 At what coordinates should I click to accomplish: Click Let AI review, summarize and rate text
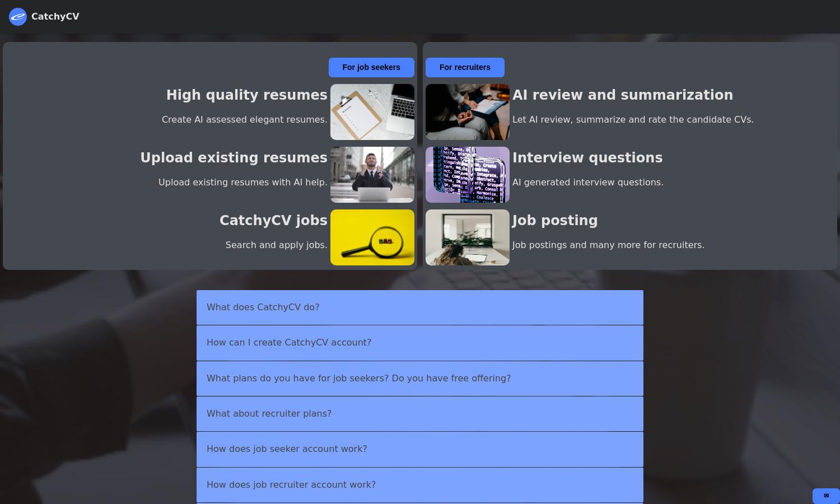tap(633, 120)
